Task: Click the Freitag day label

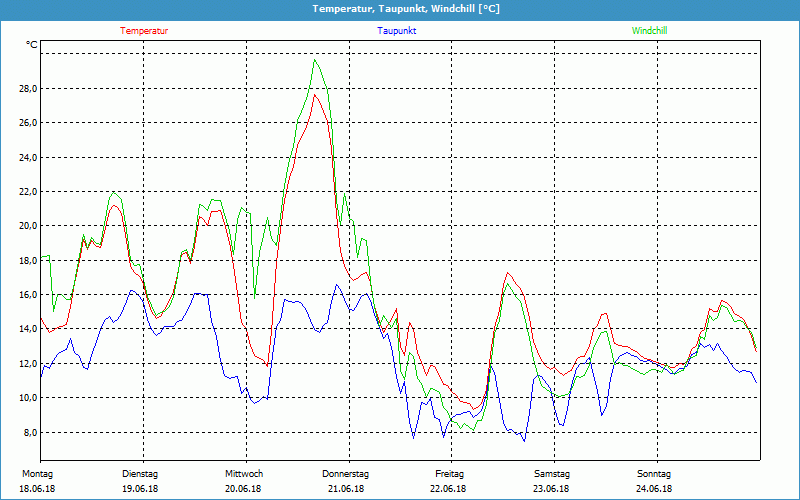Action: [x=449, y=474]
